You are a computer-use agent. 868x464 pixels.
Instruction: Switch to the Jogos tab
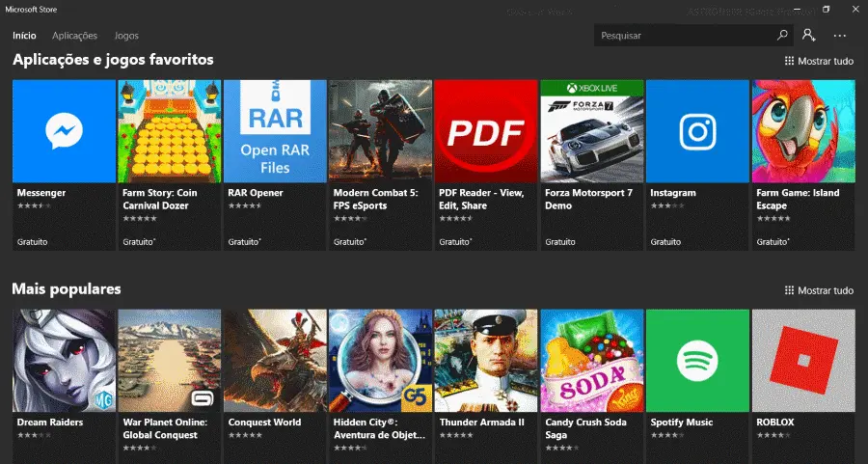(126, 36)
